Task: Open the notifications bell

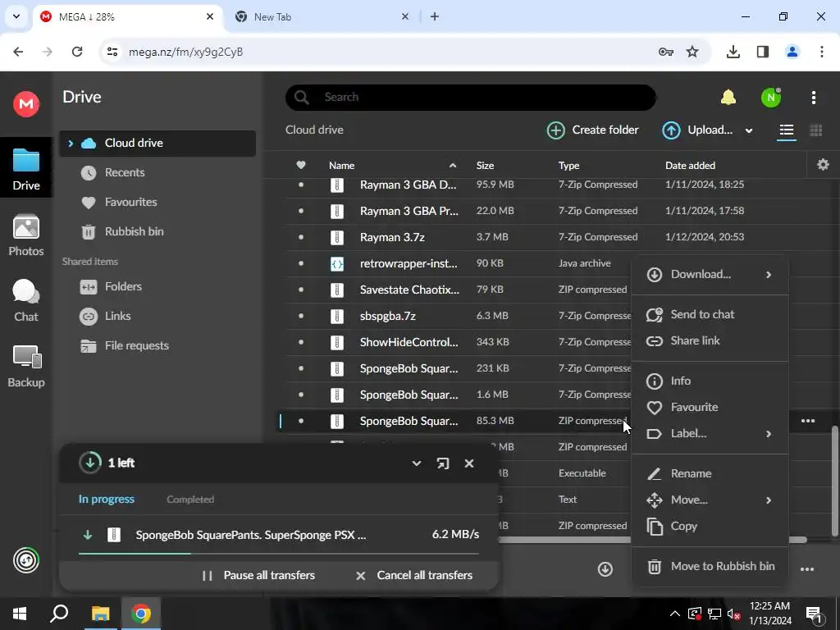Action: click(728, 97)
